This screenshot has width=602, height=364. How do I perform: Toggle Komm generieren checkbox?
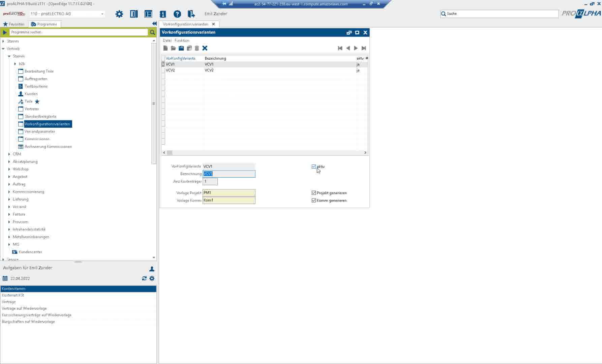pyautogui.click(x=314, y=200)
